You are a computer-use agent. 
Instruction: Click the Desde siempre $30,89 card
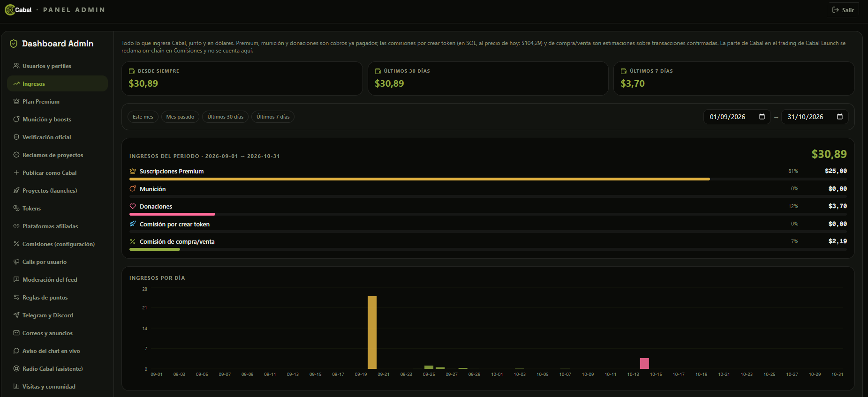pyautogui.click(x=242, y=79)
